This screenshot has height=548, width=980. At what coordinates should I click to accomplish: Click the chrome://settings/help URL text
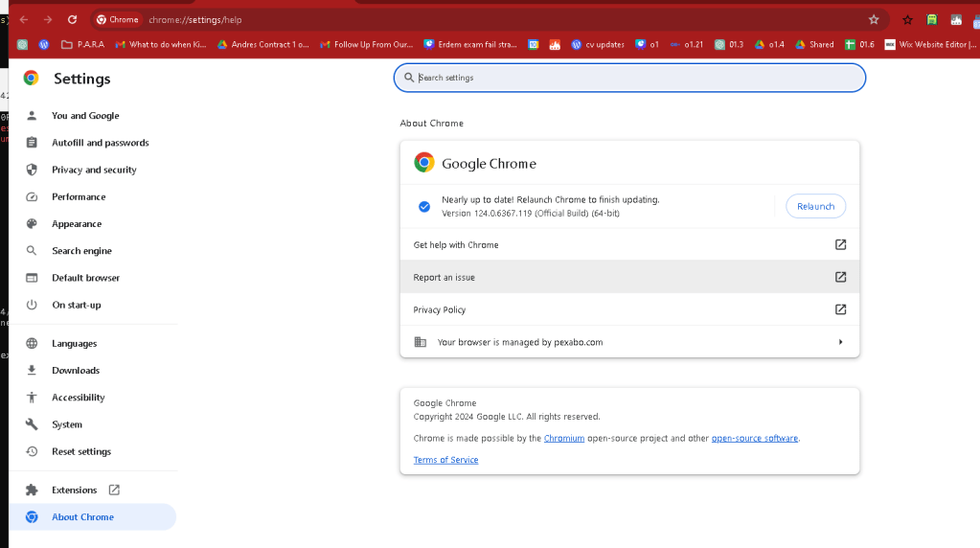click(195, 20)
